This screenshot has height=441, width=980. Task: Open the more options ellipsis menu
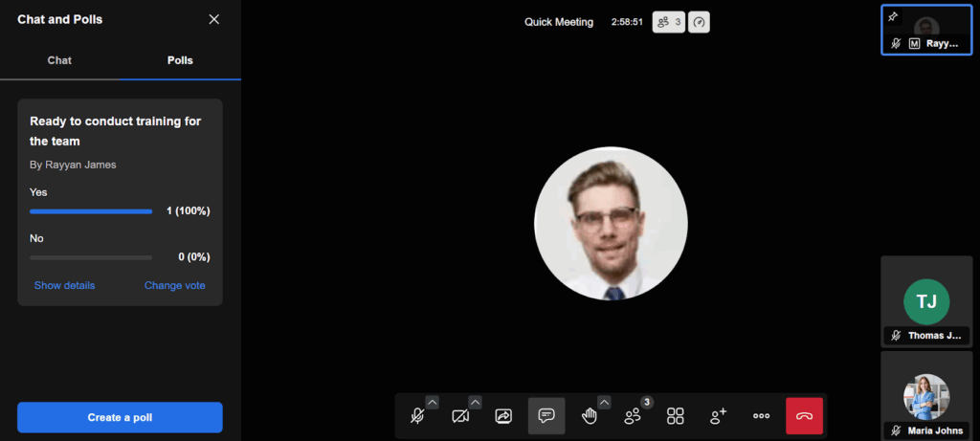tap(761, 416)
